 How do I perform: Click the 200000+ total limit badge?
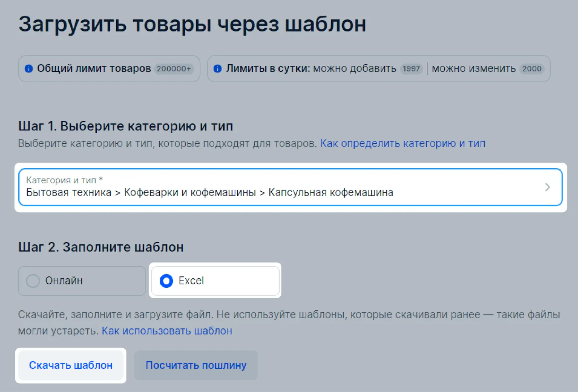point(174,69)
